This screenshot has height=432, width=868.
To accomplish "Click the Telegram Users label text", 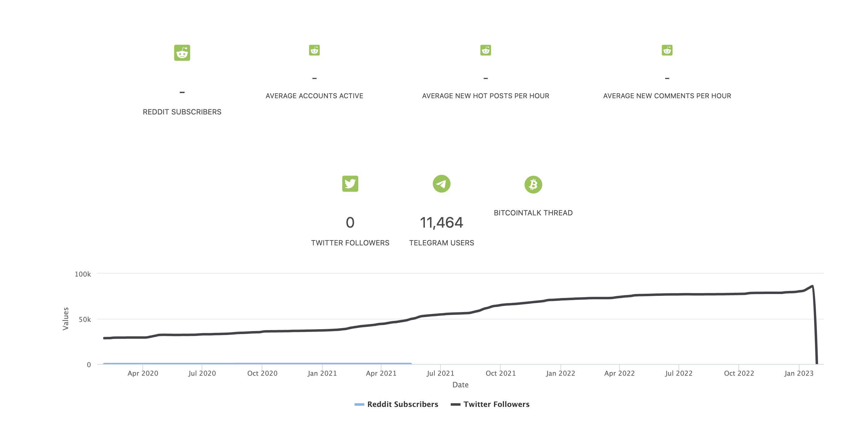I will pyautogui.click(x=441, y=243).
